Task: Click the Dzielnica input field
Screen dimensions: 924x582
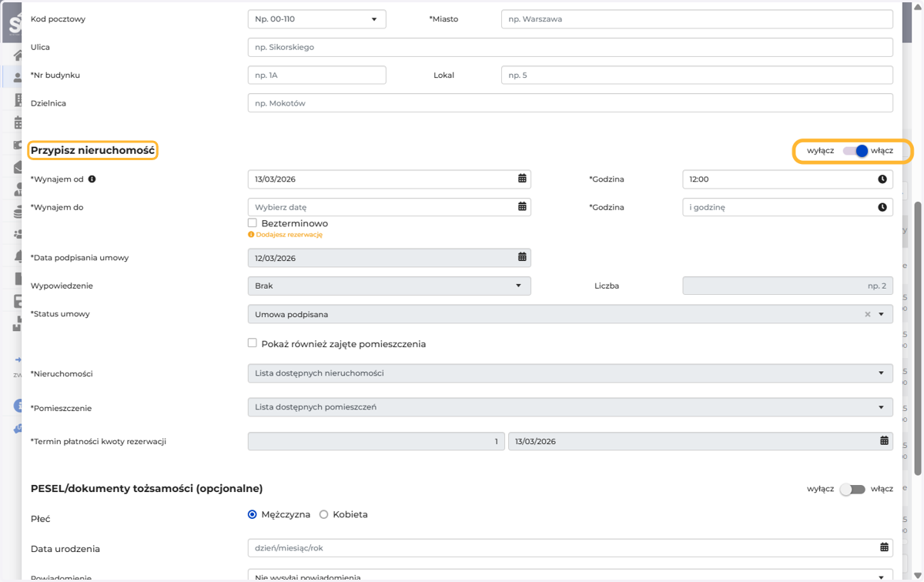Action: [x=570, y=103]
